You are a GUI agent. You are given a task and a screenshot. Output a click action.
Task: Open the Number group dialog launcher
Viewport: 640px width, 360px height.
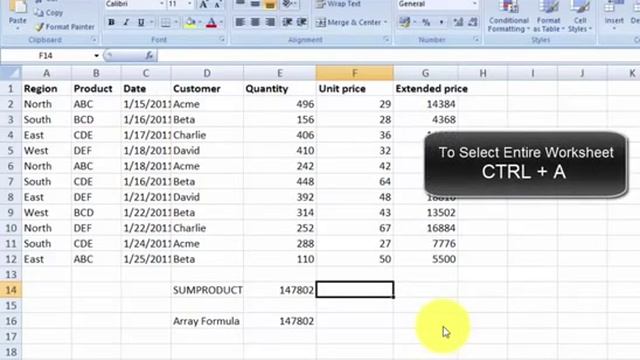[476, 40]
